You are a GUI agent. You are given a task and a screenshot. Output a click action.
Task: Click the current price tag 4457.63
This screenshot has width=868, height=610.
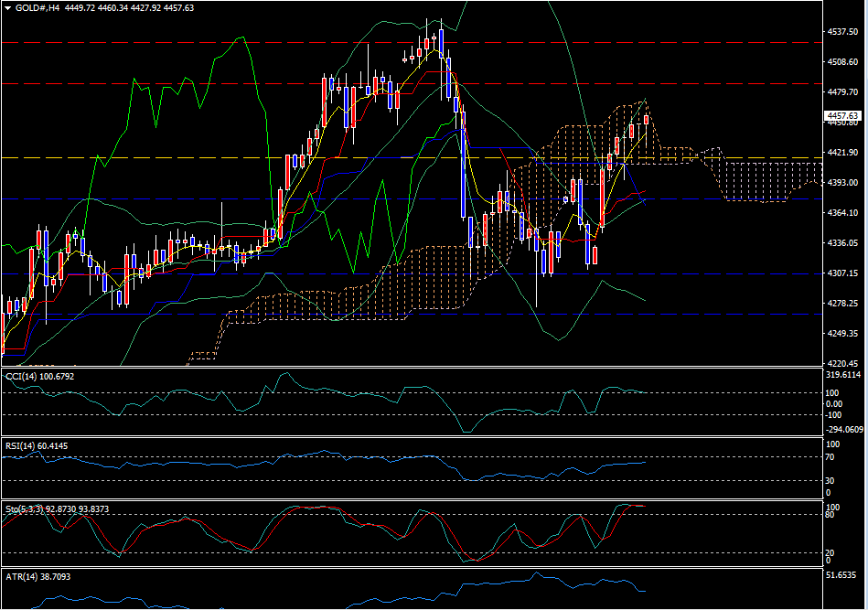tap(841, 116)
